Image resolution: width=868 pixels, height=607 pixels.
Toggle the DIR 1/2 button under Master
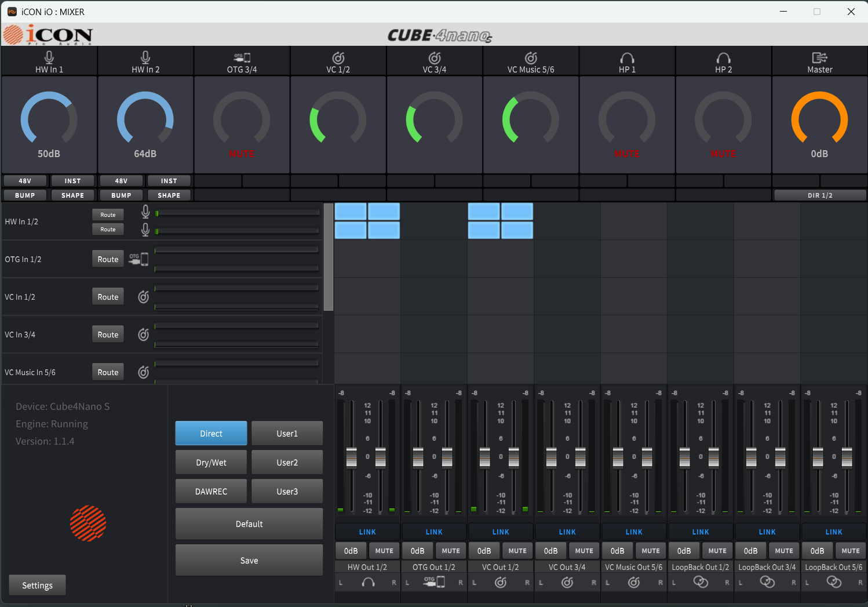820,195
